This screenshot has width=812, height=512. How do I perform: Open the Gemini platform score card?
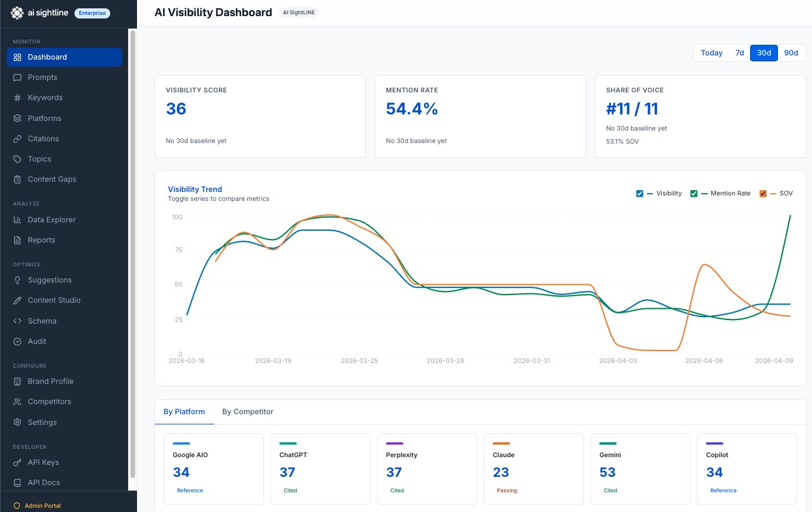click(x=640, y=469)
